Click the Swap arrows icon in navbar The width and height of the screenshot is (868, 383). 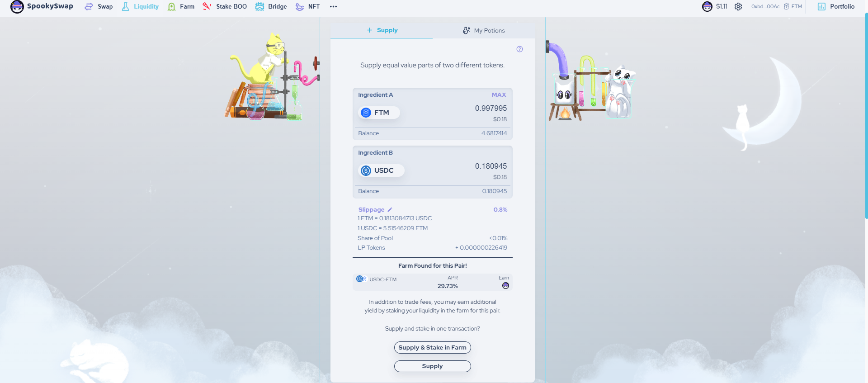[x=89, y=6]
